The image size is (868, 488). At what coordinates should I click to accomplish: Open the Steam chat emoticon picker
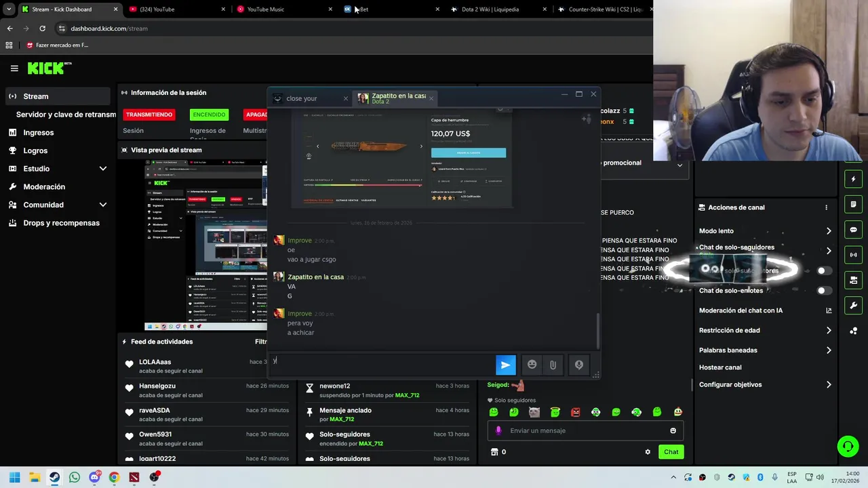(x=532, y=365)
